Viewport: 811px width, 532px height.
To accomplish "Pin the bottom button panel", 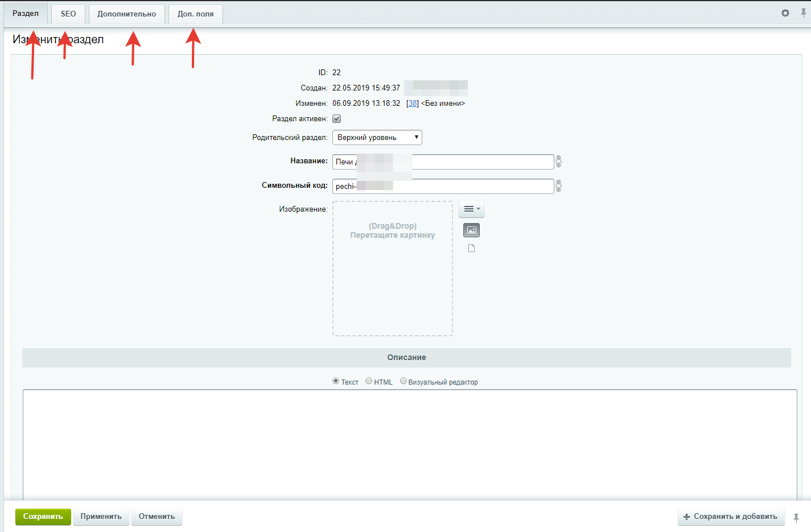I will [796, 518].
